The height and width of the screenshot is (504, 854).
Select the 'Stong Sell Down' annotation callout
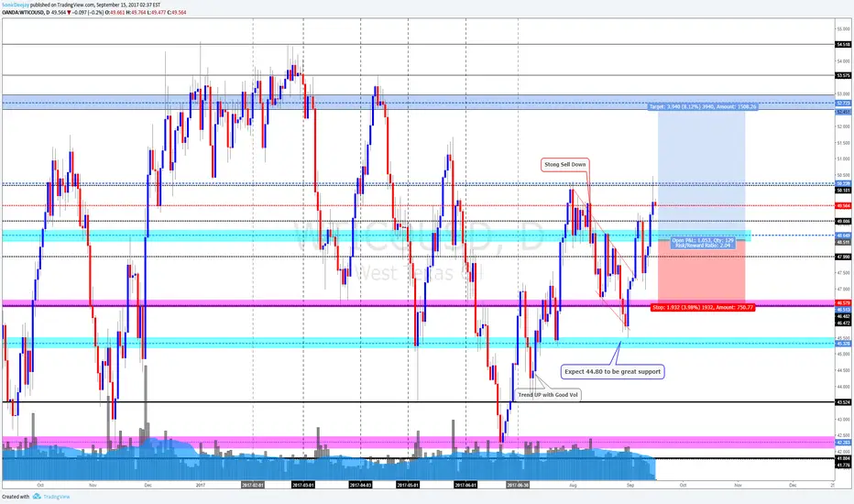pyautogui.click(x=565, y=165)
